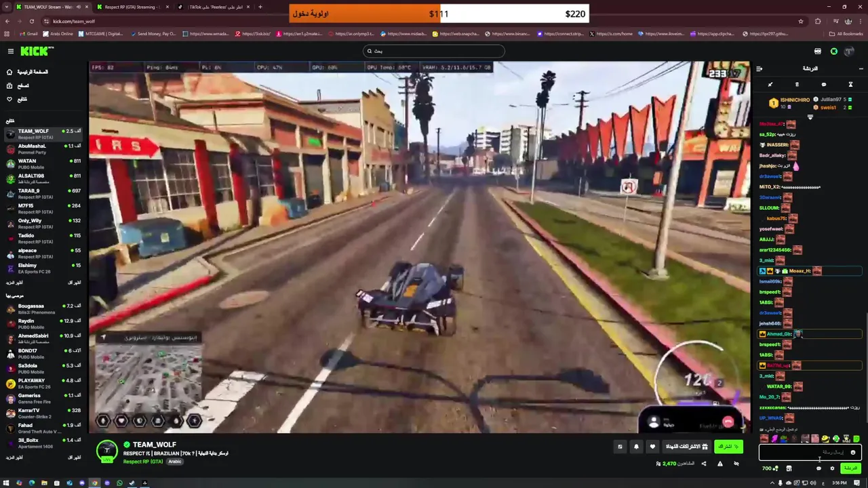Open the shop icon near 700 points
This screenshot has height=488, width=868.
pyautogui.click(x=789, y=468)
